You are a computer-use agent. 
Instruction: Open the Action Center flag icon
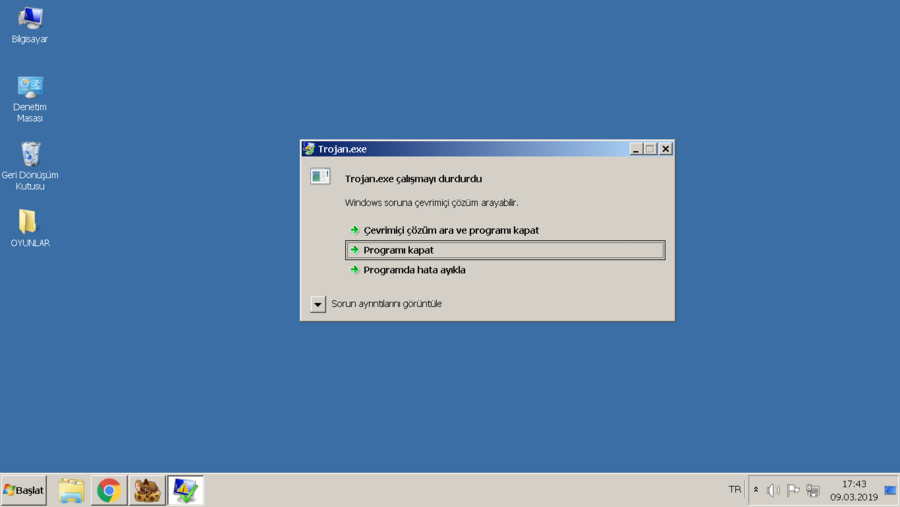(793, 490)
